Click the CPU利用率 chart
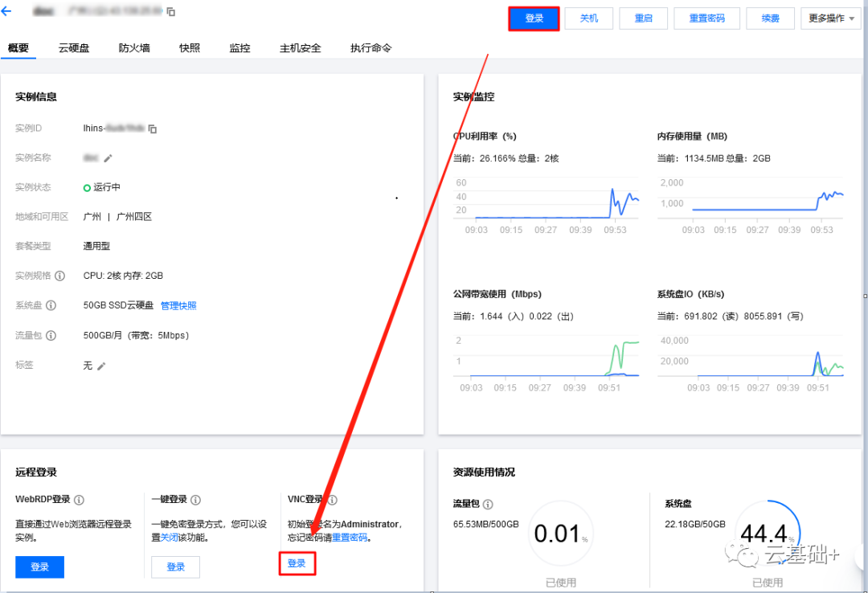 pos(546,205)
